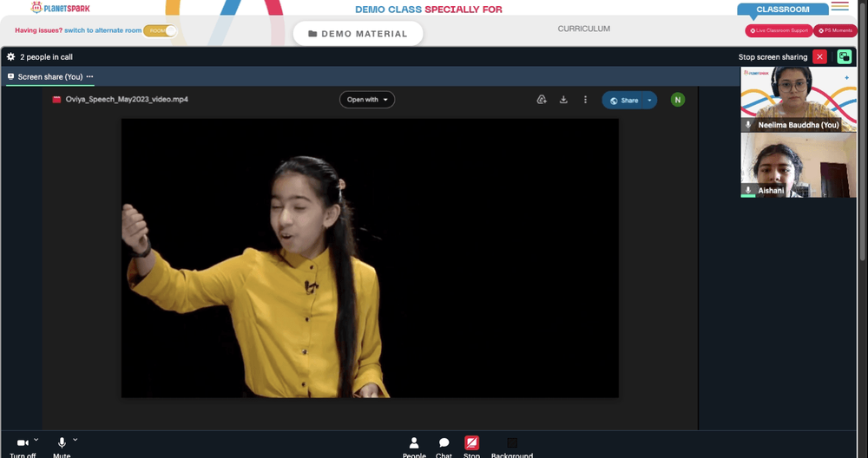Mute the microphone
The image size is (868, 458).
coord(62,443)
